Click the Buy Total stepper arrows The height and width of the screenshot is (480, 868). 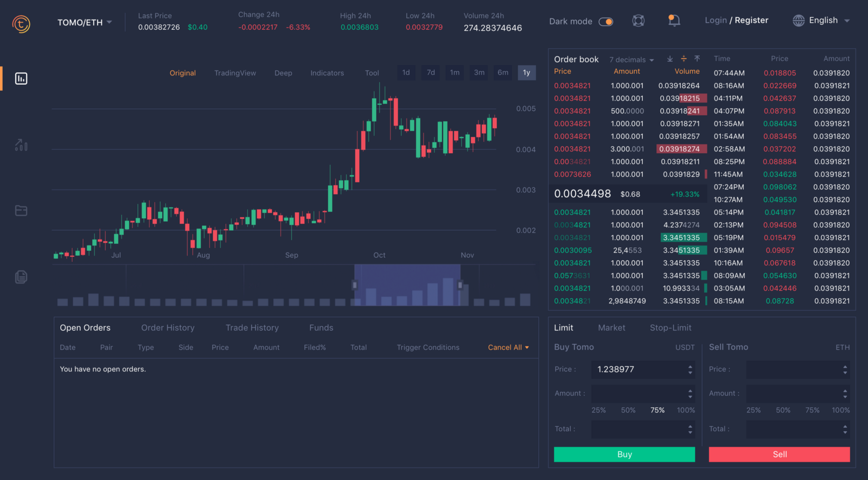tap(690, 430)
